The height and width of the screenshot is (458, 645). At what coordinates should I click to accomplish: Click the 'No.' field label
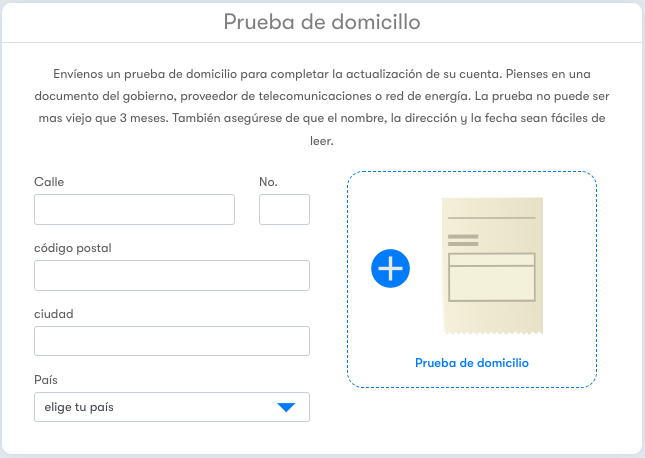268,182
